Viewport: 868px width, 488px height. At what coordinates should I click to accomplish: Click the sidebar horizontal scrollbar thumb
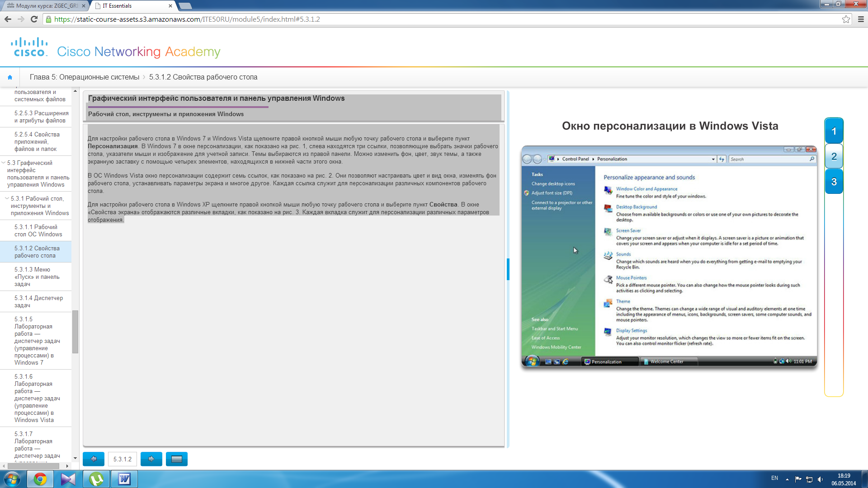pyautogui.click(x=33, y=466)
